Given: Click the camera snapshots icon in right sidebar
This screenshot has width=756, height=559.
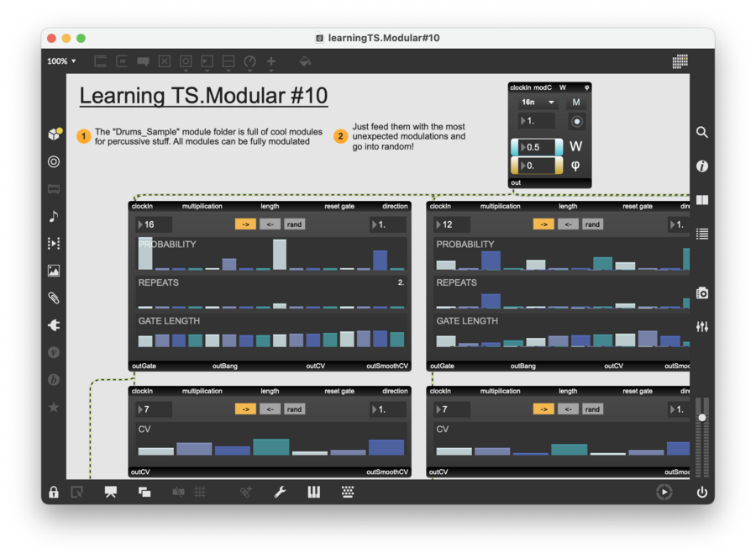Looking at the screenshot, I should (702, 293).
